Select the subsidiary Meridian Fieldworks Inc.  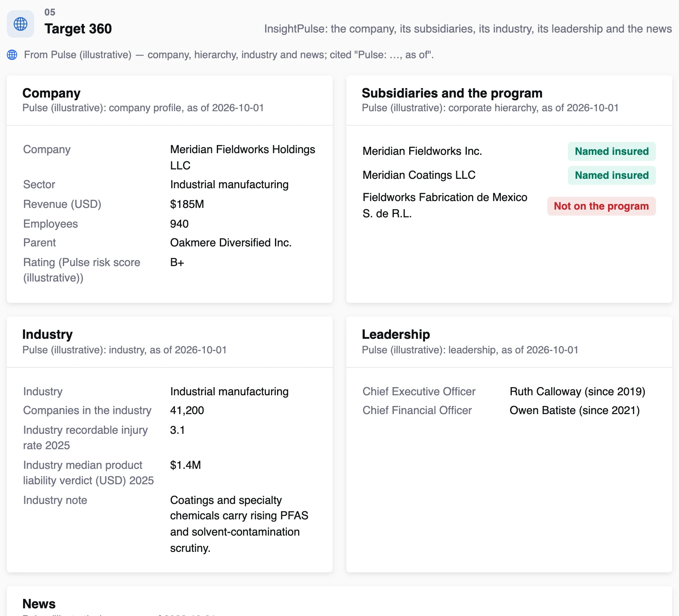[422, 151]
